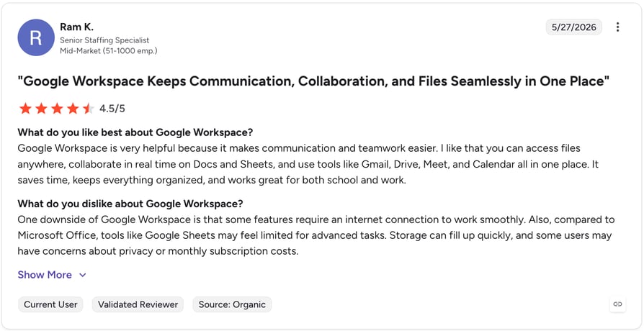The width and height of the screenshot is (644, 331).
Task: Click the 5/27/2026 date badge
Action: pyautogui.click(x=574, y=27)
